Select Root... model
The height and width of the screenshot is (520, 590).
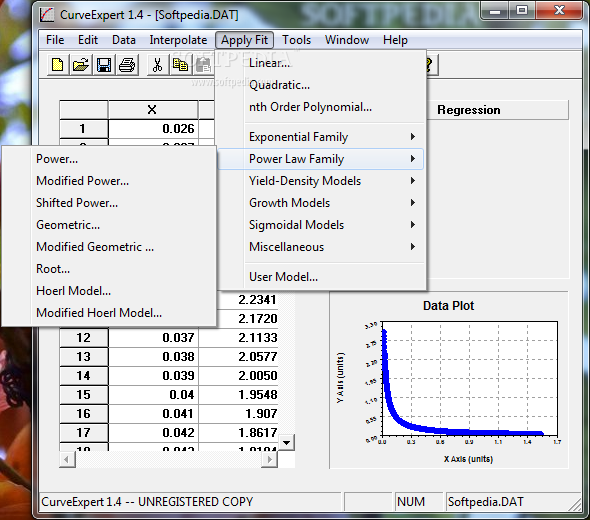point(109,269)
